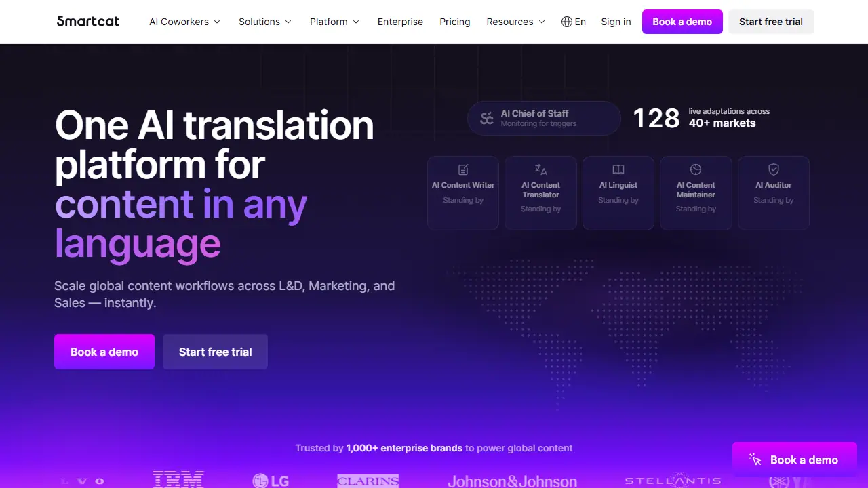Viewport: 868px width, 488px height.
Task: Expand the Solutions dropdown
Action: [x=265, y=22]
